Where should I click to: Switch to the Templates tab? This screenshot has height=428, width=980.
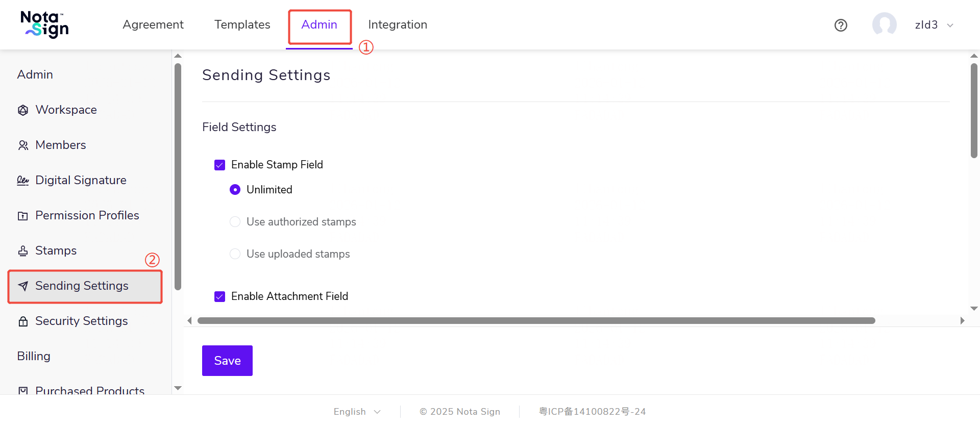pyautogui.click(x=242, y=24)
